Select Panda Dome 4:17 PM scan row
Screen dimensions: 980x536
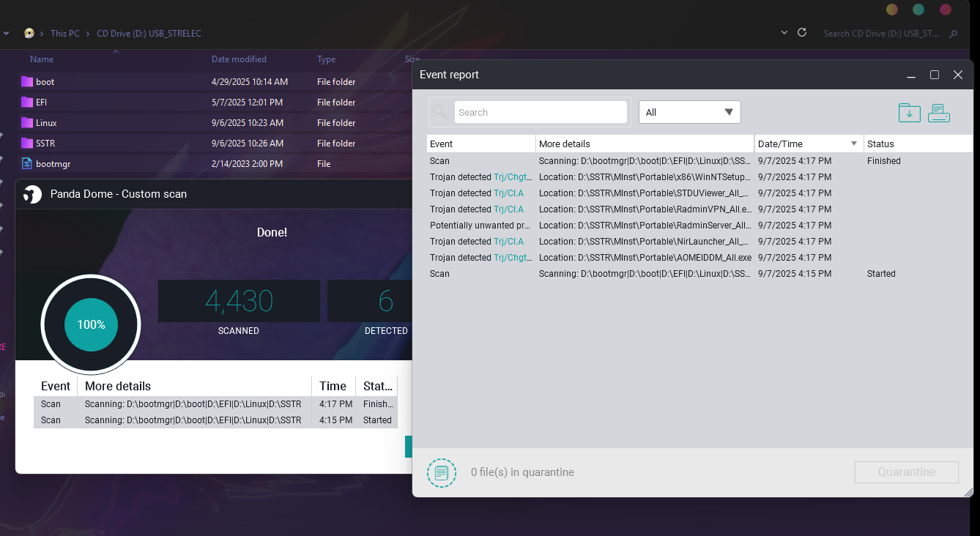(x=215, y=404)
